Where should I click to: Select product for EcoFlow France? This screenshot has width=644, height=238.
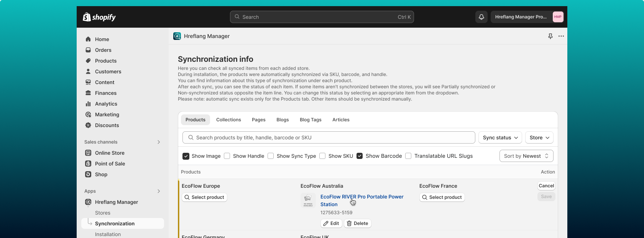point(442,197)
